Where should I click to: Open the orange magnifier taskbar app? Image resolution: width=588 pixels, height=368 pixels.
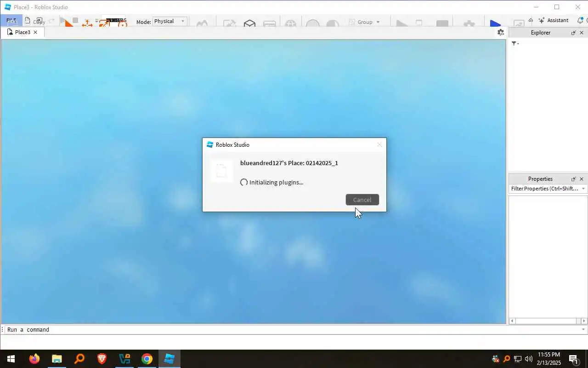pyautogui.click(x=79, y=359)
